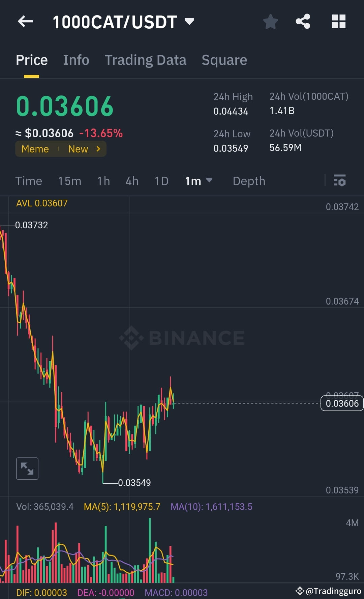Open the Square tab

224,60
